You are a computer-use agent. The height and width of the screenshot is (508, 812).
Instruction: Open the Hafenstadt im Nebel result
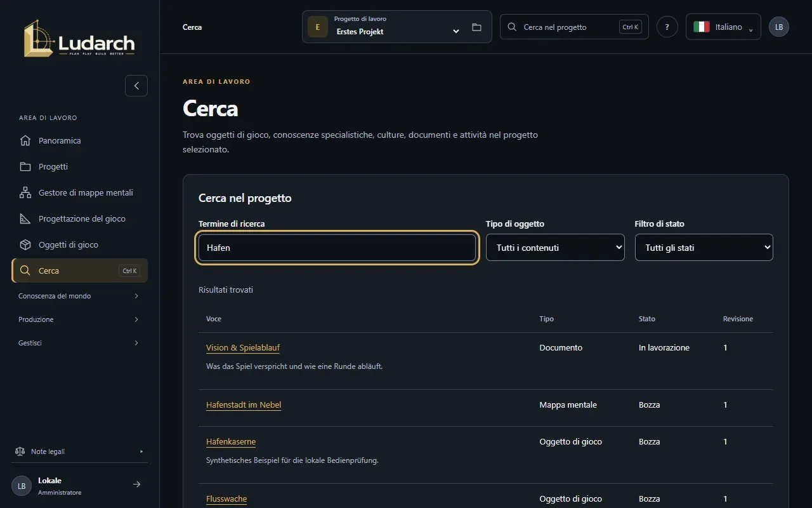(x=244, y=405)
